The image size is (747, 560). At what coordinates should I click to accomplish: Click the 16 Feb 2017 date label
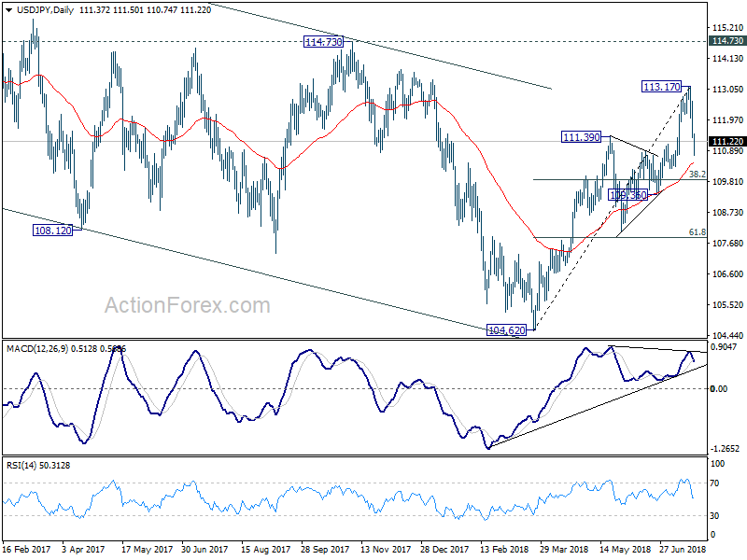click(x=26, y=549)
